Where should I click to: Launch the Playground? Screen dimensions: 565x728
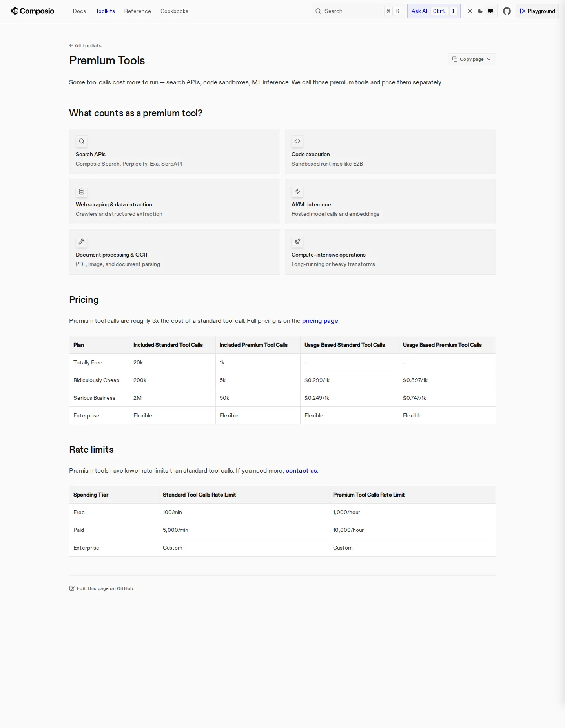(537, 11)
